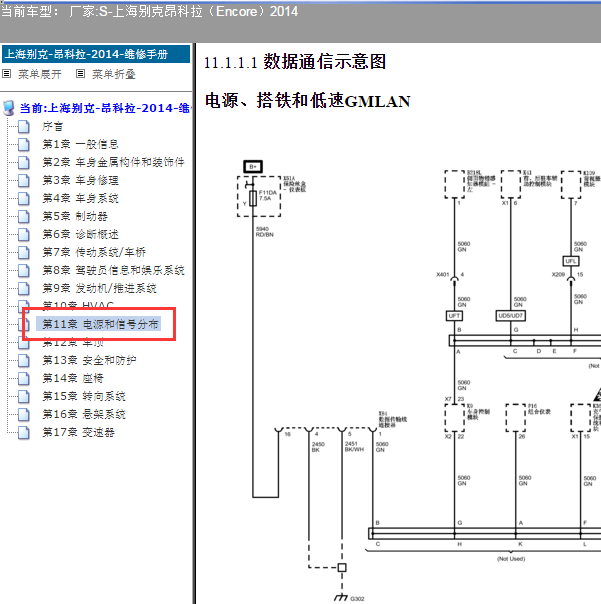Open 第7章 传动系统/车桥
Image resolution: width=601 pixels, height=604 pixels.
[x=94, y=252]
